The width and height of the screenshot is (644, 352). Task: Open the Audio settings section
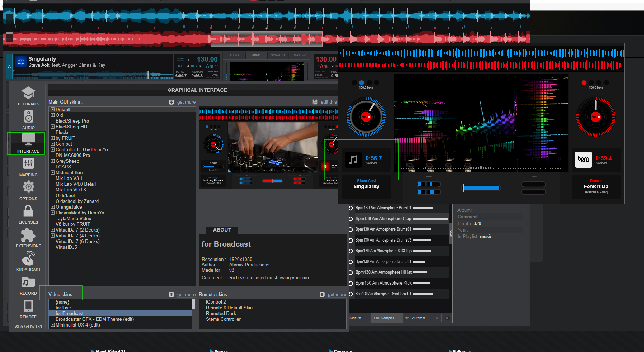[x=28, y=120]
